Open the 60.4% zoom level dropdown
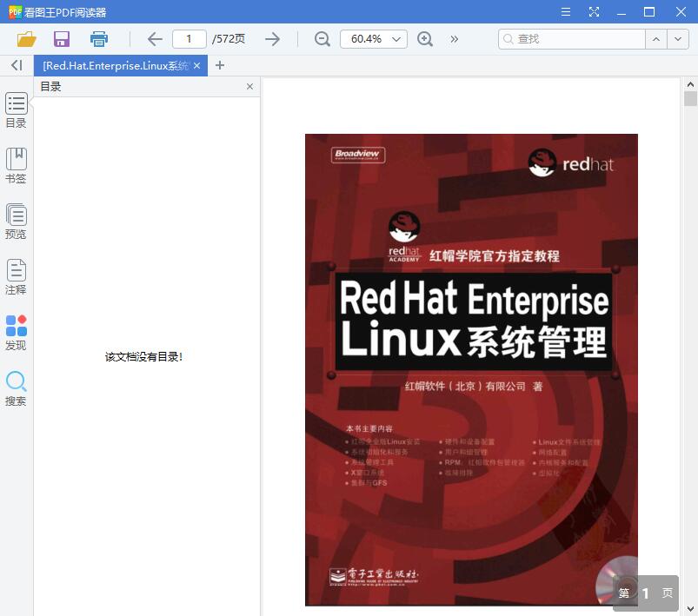The width and height of the screenshot is (698, 616). 374,39
